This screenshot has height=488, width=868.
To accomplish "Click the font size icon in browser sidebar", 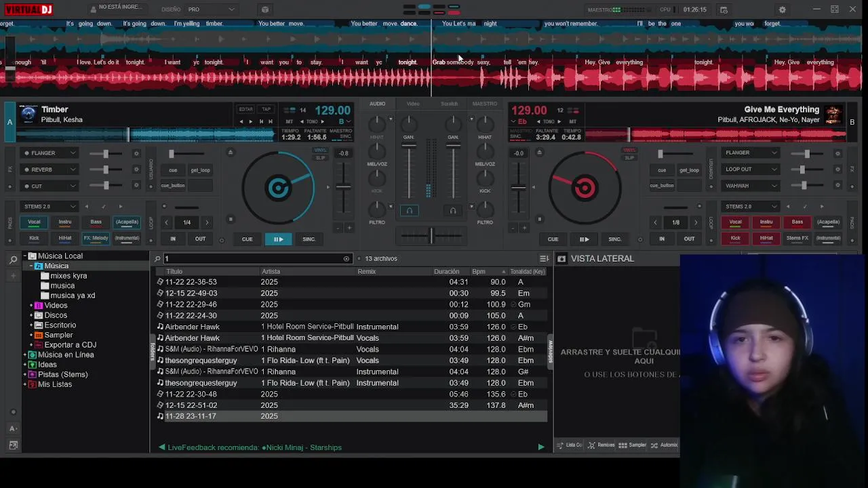I will click(13, 428).
